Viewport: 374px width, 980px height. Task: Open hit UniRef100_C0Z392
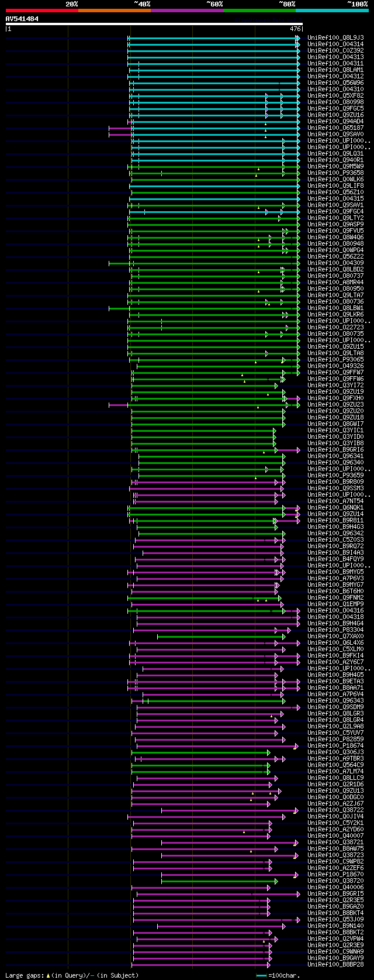pos(335,50)
